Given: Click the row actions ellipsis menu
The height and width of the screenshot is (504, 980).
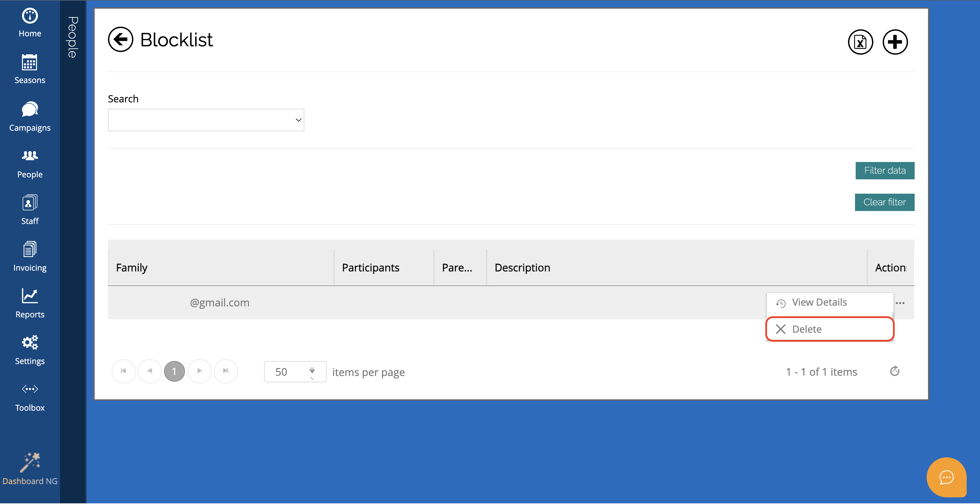Looking at the screenshot, I should click(900, 303).
